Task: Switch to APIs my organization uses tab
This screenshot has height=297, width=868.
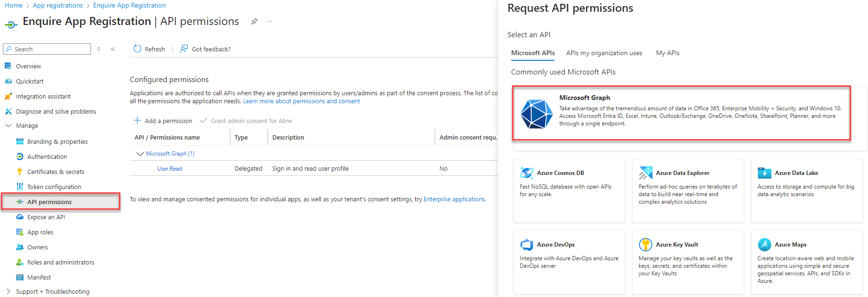Action: click(604, 53)
